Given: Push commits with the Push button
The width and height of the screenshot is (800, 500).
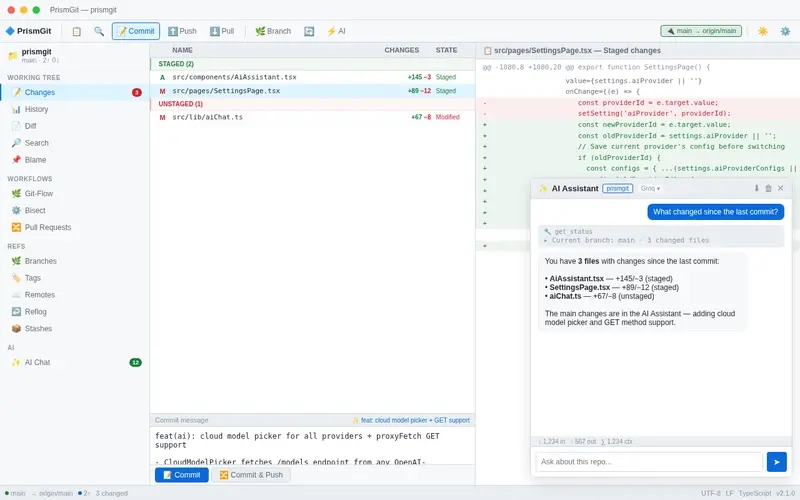Looking at the screenshot, I should [x=182, y=31].
